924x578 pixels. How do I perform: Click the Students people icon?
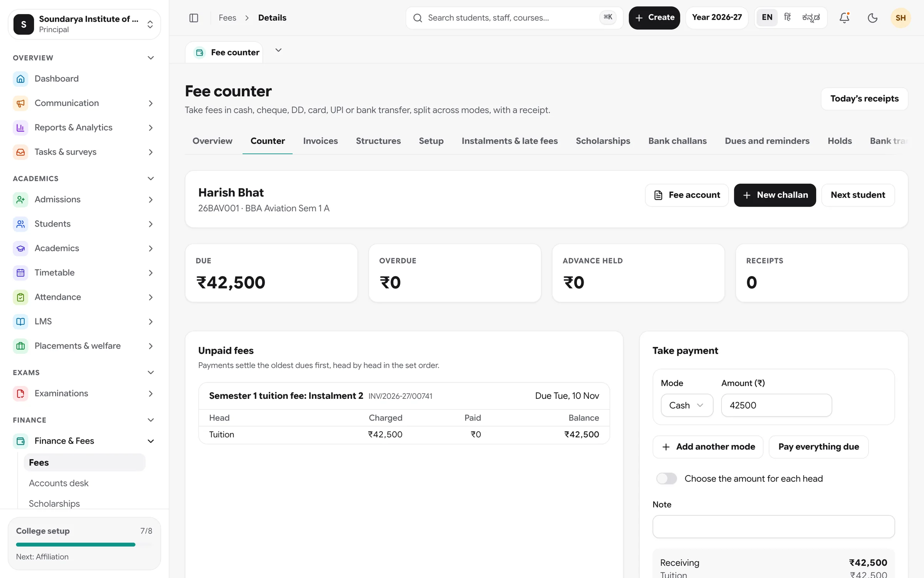point(20,224)
